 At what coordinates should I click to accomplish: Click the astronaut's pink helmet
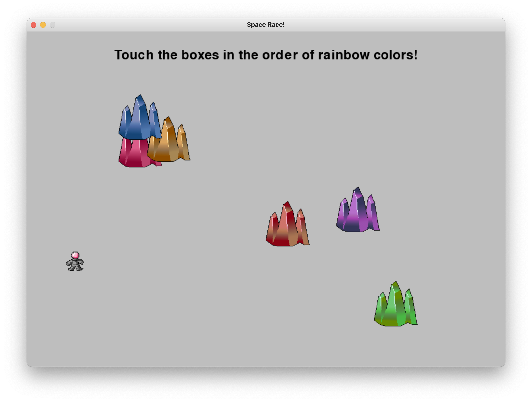coord(75,255)
